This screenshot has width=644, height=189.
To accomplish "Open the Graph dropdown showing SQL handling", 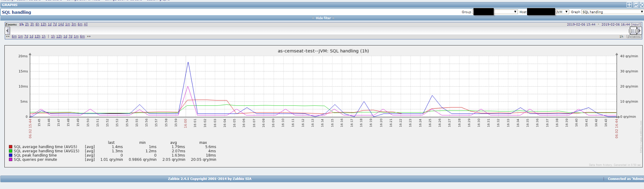I will coord(613,12).
